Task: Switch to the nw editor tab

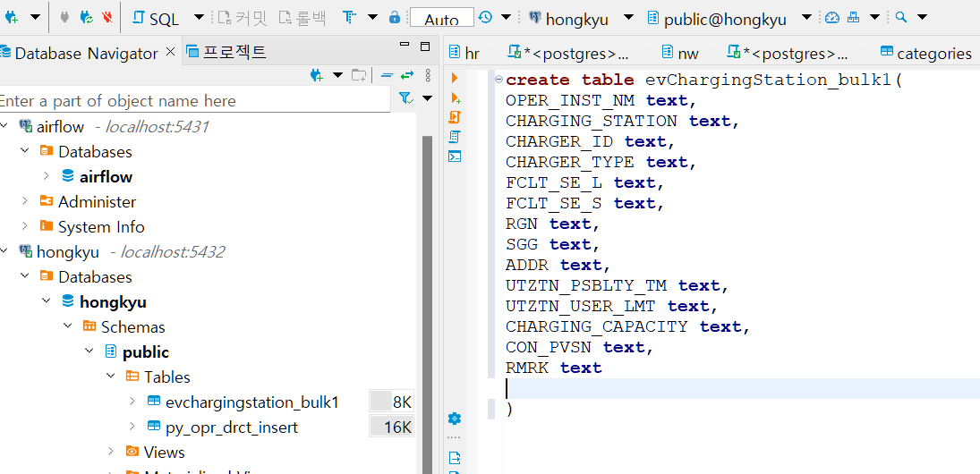Action: 680,53
